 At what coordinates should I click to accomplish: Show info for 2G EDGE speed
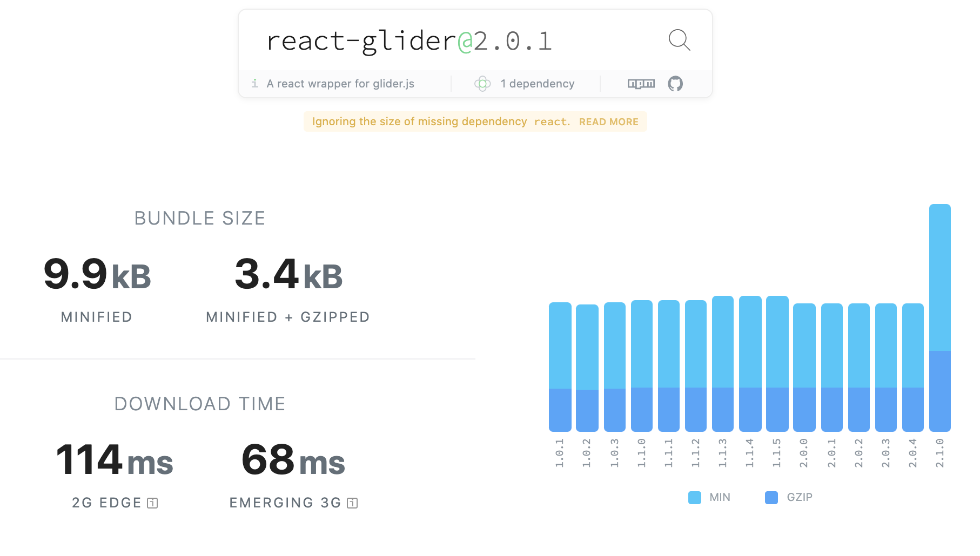pyautogui.click(x=153, y=503)
